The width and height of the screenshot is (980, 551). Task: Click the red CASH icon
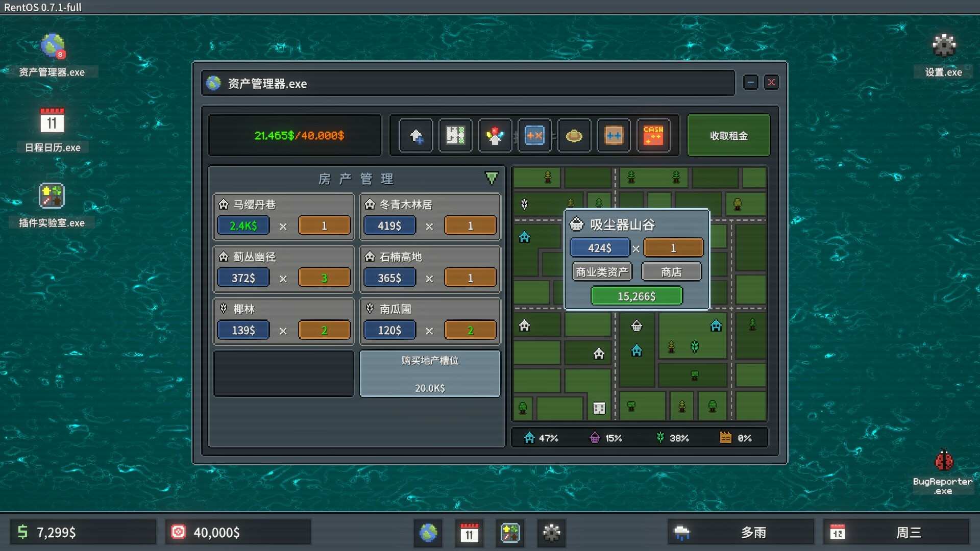click(653, 136)
